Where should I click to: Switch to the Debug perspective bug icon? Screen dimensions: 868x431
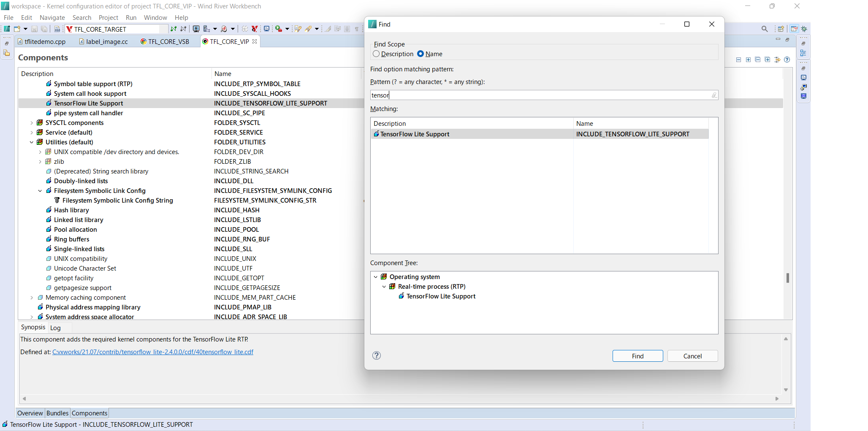(804, 29)
